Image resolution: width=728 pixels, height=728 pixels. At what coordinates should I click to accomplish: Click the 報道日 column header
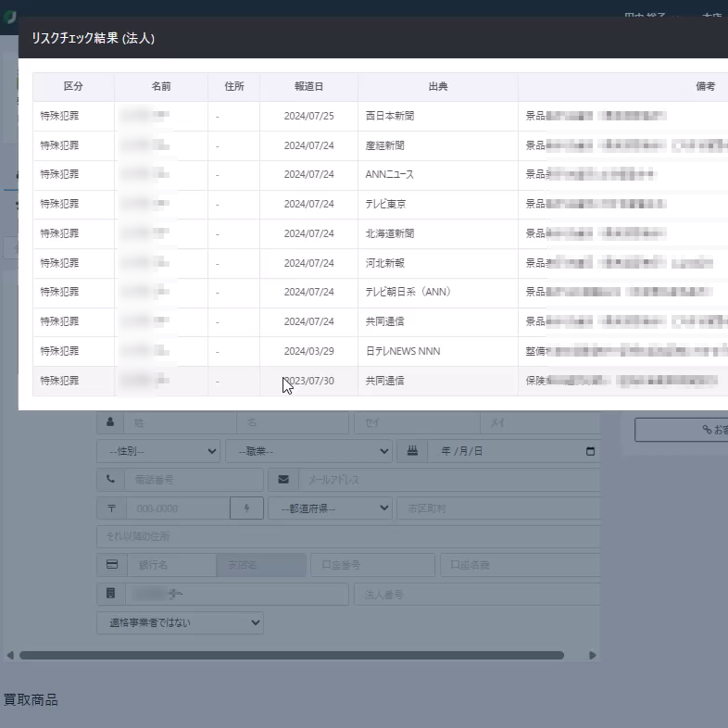coord(308,86)
